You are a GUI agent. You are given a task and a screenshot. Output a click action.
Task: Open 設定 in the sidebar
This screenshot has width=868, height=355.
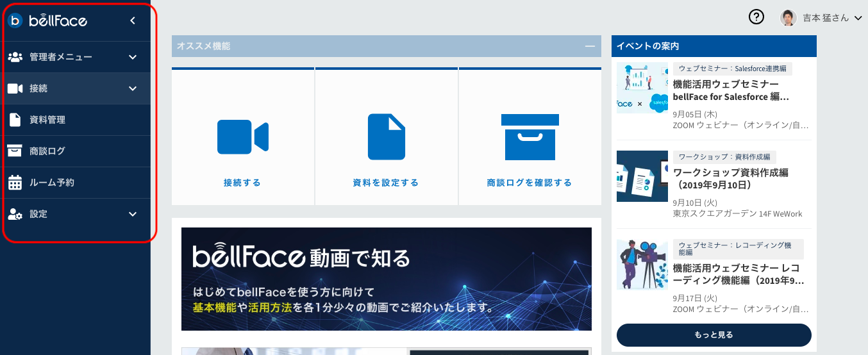[x=76, y=214]
